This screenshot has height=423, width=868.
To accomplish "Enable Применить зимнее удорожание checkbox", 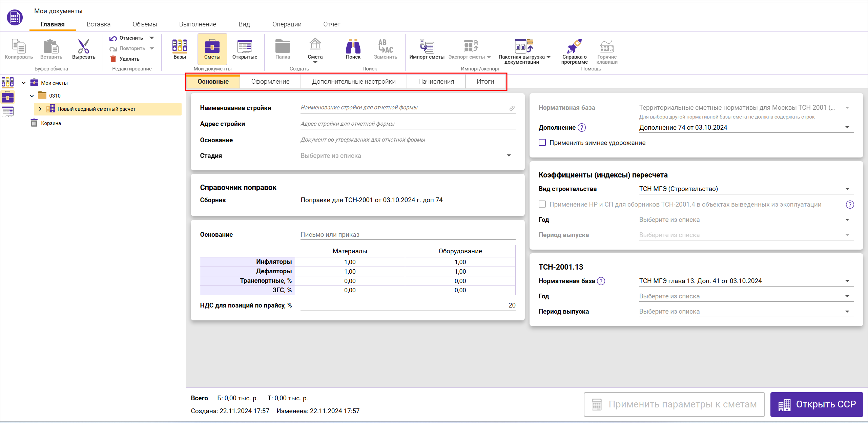I will pos(542,143).
